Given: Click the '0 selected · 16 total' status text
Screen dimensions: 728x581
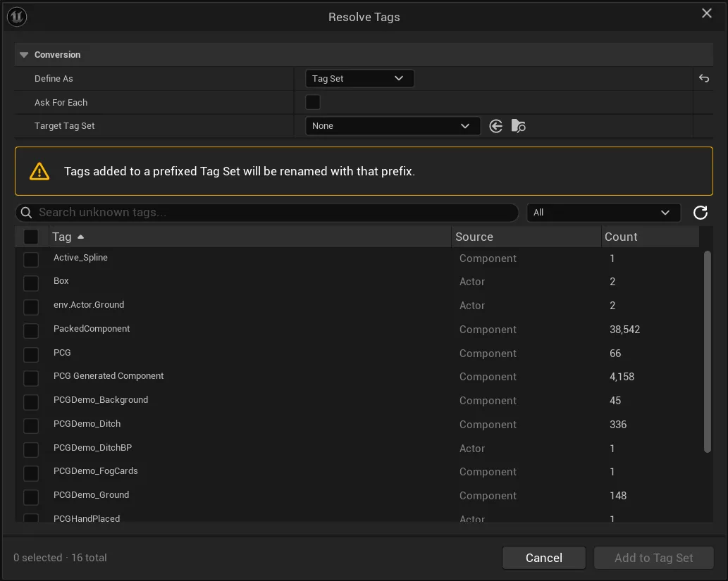Looking at the screenshot, I should click(x=60, y=558).
